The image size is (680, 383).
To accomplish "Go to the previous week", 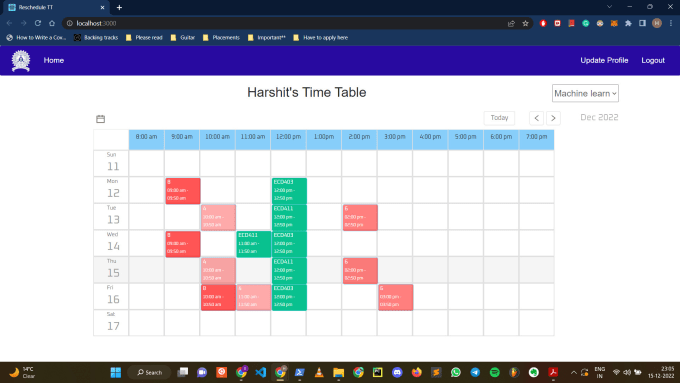I will 536,118.
